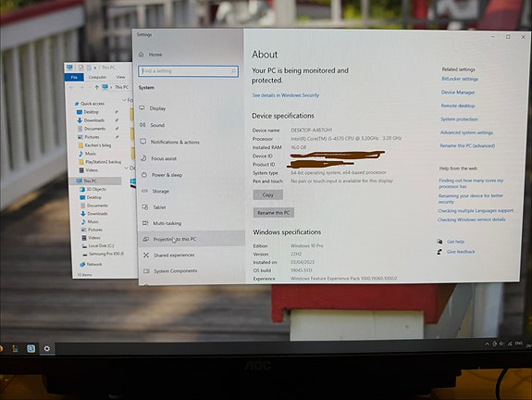
Task: Click Rename this PC button
Action: [274, 213]
